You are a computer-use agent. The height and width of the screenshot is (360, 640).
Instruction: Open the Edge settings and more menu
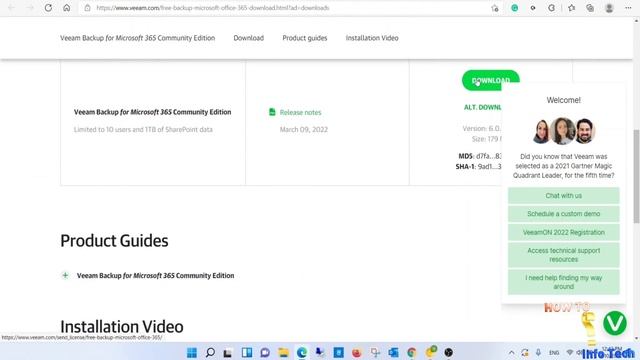[x=628, y=8]
